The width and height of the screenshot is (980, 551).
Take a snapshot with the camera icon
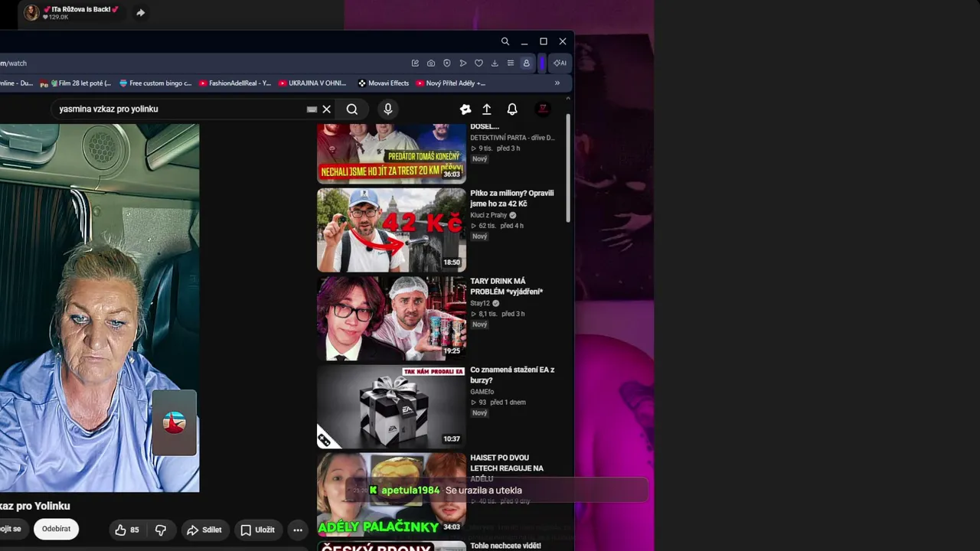[431, 64]
